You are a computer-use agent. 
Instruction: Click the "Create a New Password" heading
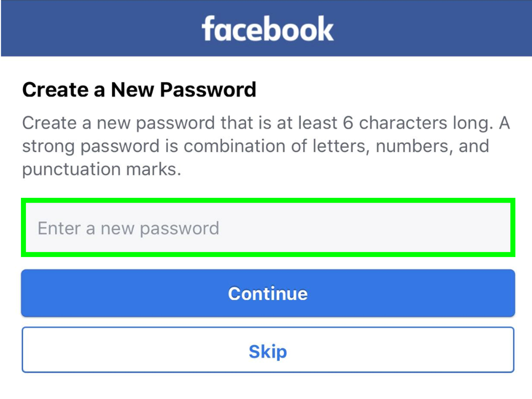(x=139, y=90)
